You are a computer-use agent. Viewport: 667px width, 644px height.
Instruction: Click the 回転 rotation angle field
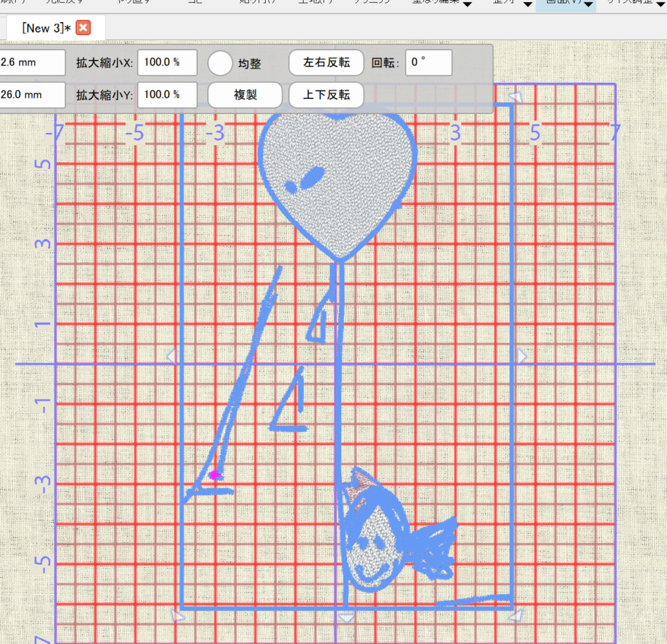[428, 63]
